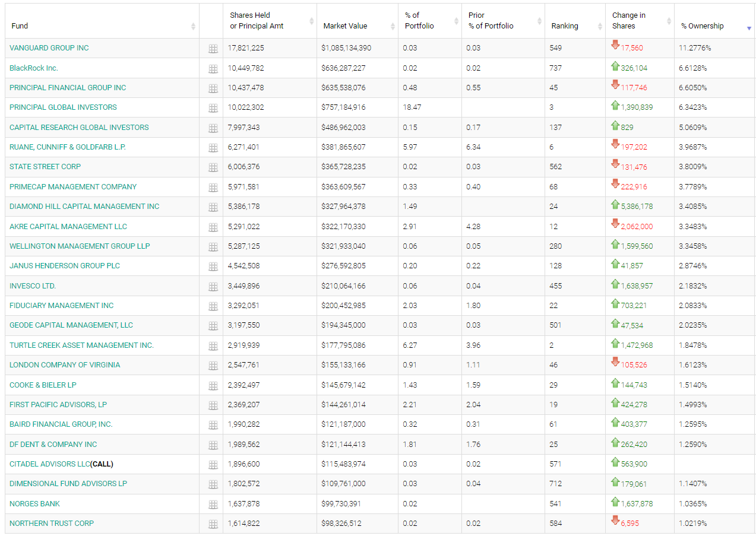Open AKRE CAPITAL MANAGEMENT LLC link
The height and width of the screenshot is (536, 756).
68,227
